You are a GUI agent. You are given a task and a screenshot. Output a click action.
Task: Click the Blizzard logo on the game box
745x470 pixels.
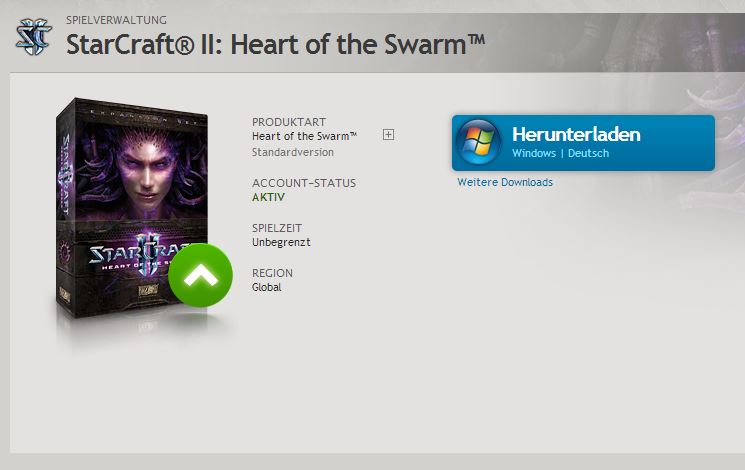[x=148, y=290]
